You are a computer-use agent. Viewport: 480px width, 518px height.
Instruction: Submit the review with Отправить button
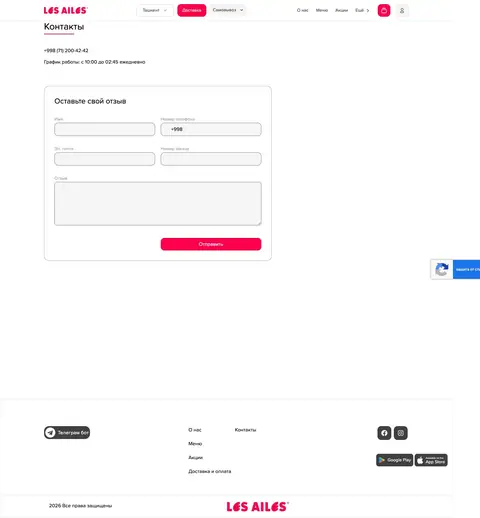pyautogui.click(x=211, y=244)
